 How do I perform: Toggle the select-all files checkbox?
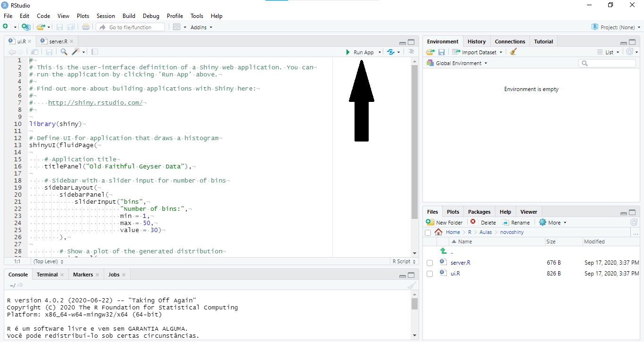[x=428, y=233]
